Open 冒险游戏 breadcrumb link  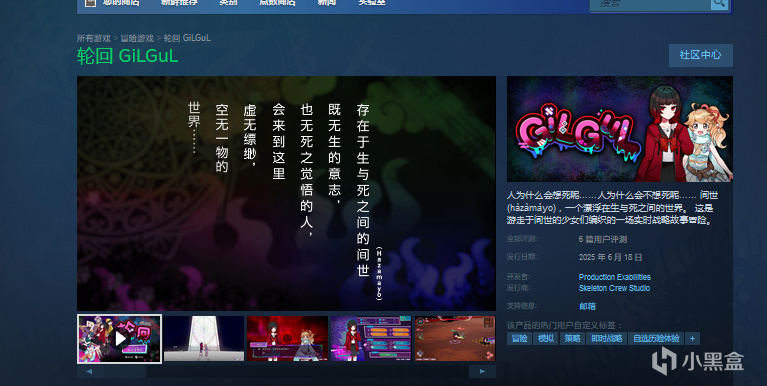click(137, 38)
